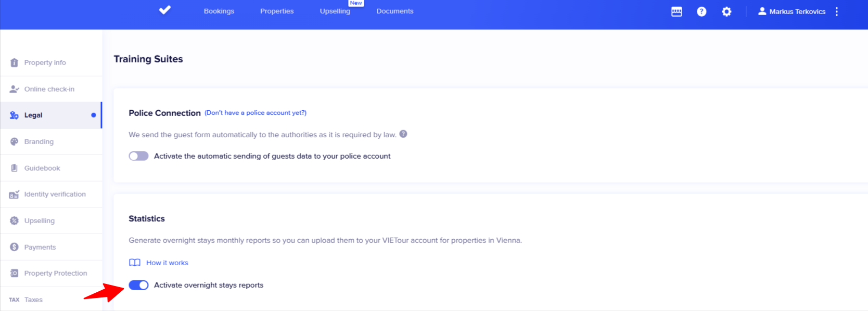
Task: Open settings gear icon in header
Action: pyautogui.click(x=726, y=11)
